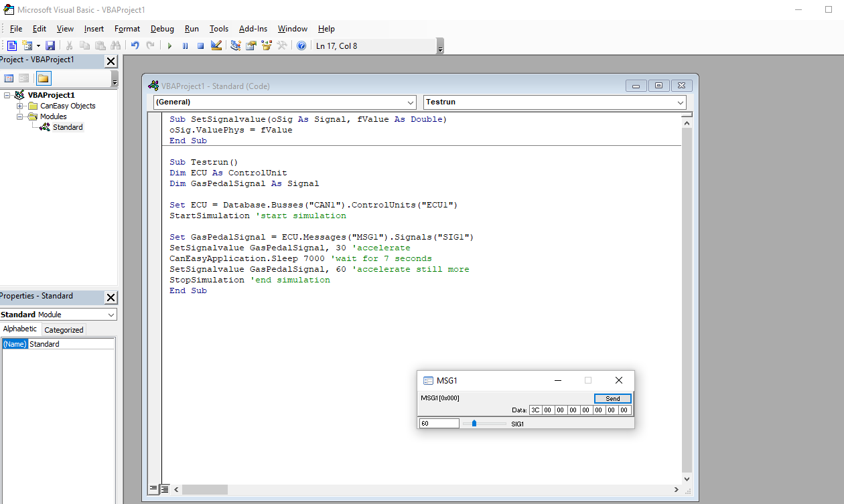Collapse the VBAProject1 tree node
This screenshot has width=844, height=504.
coord(7,95)
